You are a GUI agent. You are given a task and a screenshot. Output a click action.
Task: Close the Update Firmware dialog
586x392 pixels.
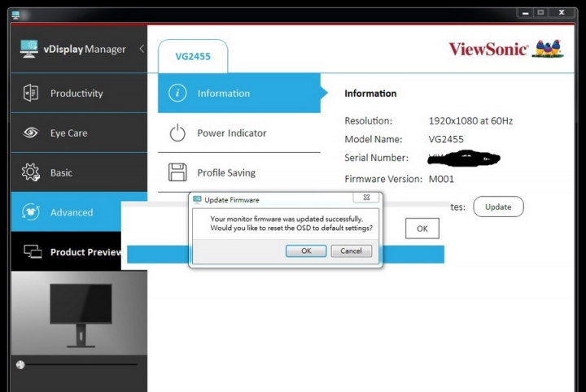[366, 198]
